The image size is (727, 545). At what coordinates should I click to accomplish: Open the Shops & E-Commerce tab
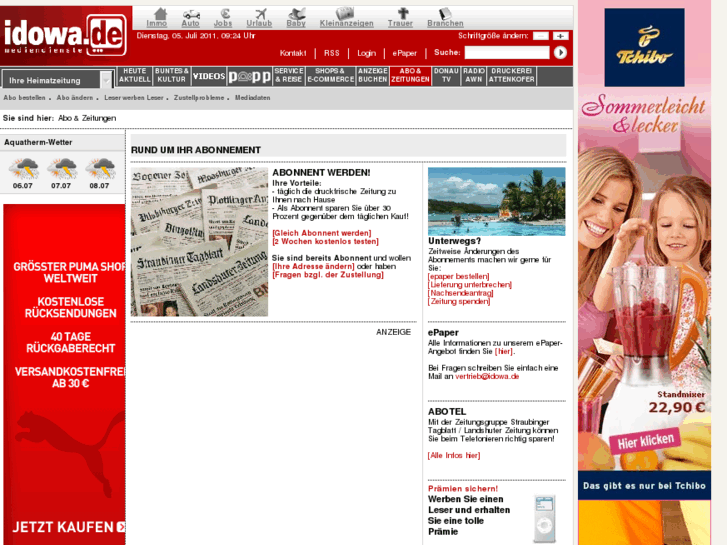pos(330,75)
